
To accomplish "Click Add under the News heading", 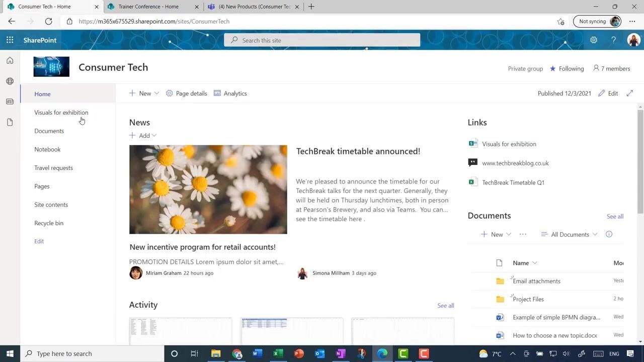I will (139, 135).
